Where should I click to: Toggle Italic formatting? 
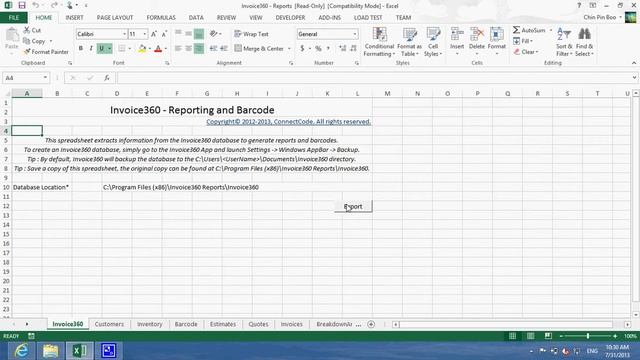tap(91, 48)
